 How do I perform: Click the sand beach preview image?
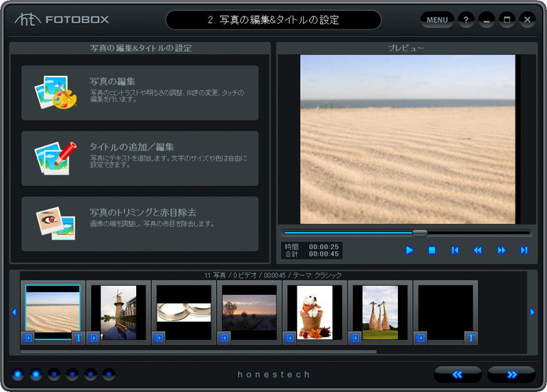point(408,140)
